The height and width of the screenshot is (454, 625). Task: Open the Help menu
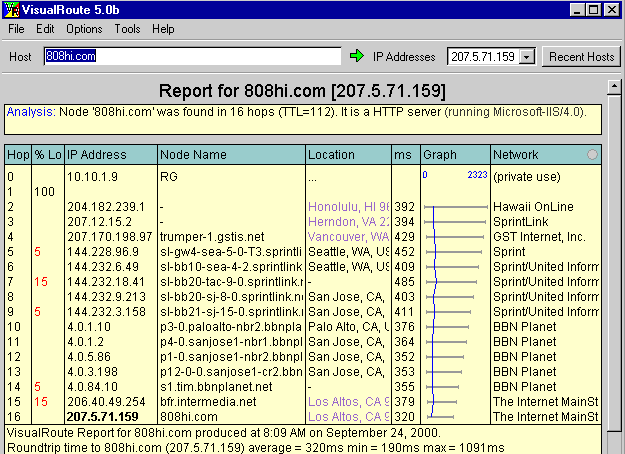[163, 29]
